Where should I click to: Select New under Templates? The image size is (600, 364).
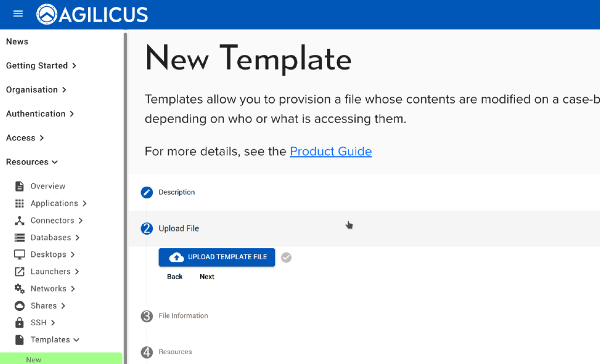click(34, 359)
